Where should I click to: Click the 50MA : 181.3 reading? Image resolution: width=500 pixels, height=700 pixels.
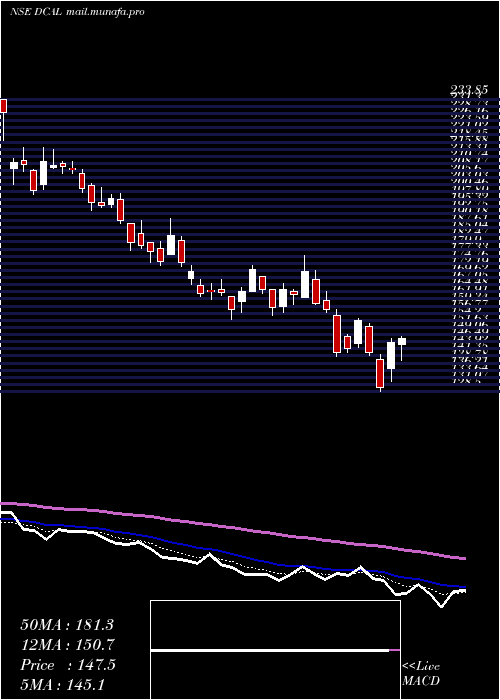(66, 625)
